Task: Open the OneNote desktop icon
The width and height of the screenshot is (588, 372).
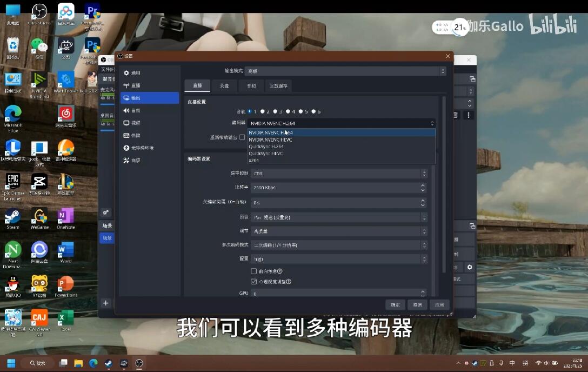Action: click(x=65, y=218)
